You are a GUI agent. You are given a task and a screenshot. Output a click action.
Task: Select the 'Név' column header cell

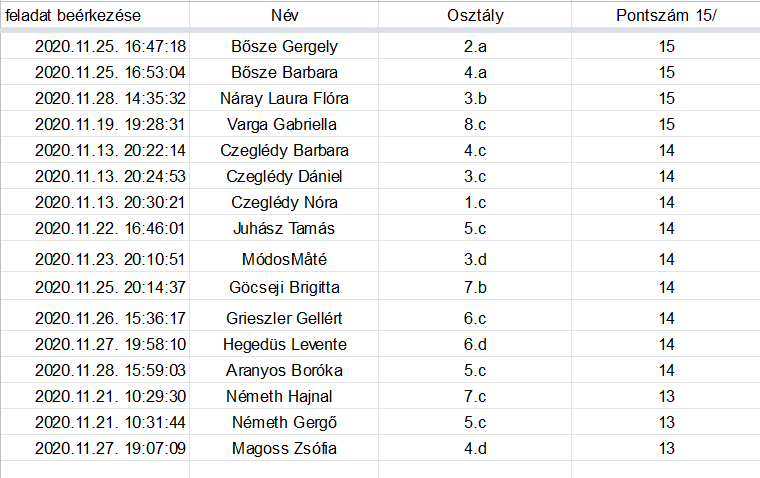coord(284,15)
